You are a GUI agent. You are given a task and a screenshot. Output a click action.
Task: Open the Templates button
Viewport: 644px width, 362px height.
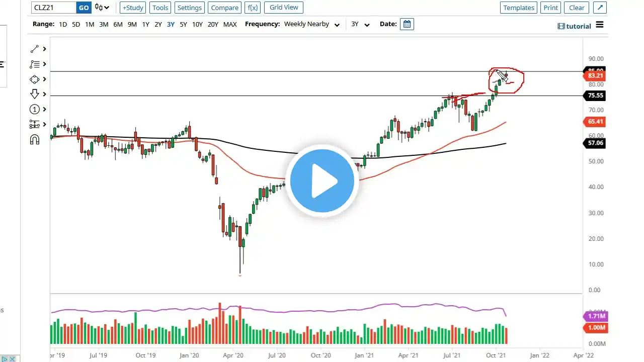[x=519, y=8]
